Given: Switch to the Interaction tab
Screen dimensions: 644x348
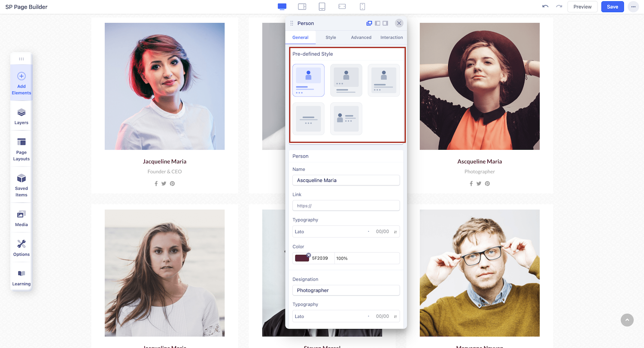Looking at the screenshot, I should 392,37.
